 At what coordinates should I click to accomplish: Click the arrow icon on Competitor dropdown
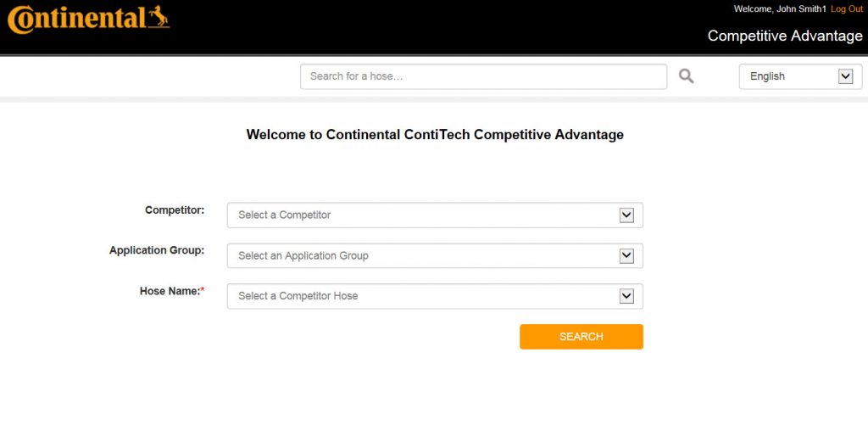pyautogui.click(x=626, y=215)
